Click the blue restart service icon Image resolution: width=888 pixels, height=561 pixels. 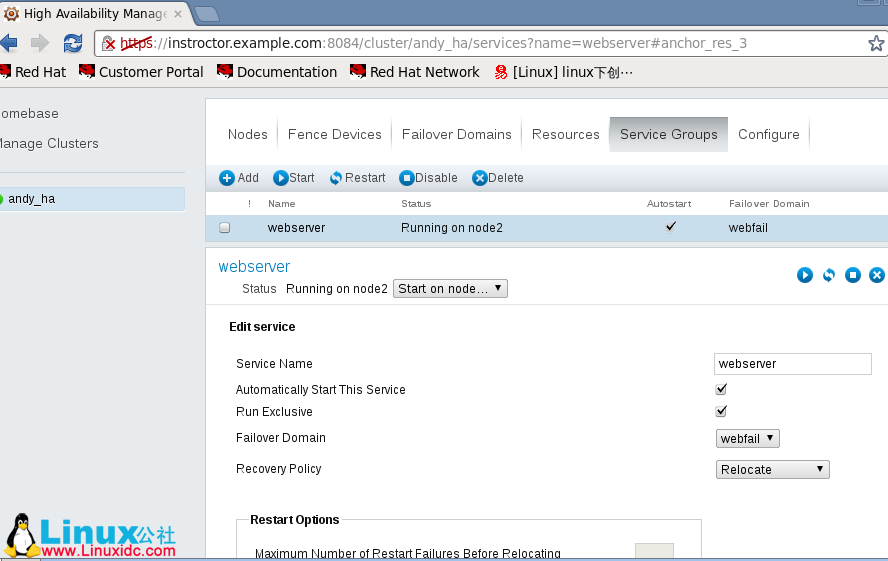coord(829,275)
